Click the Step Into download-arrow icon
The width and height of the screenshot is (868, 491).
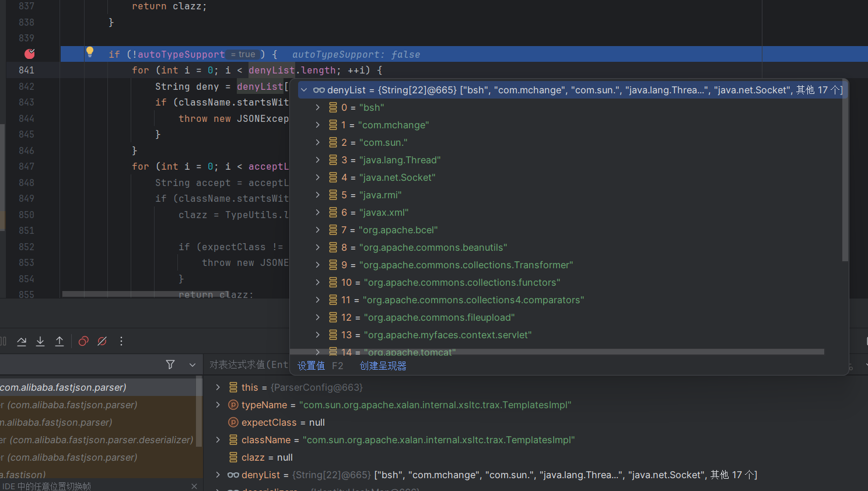(40, 341)
